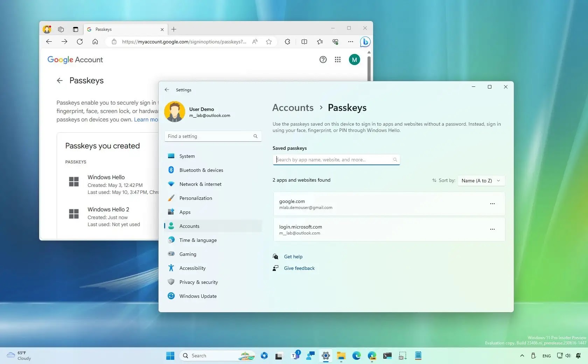Click the Bing chat sidebar icon
The image size is (588, 364).
(365, 42)
